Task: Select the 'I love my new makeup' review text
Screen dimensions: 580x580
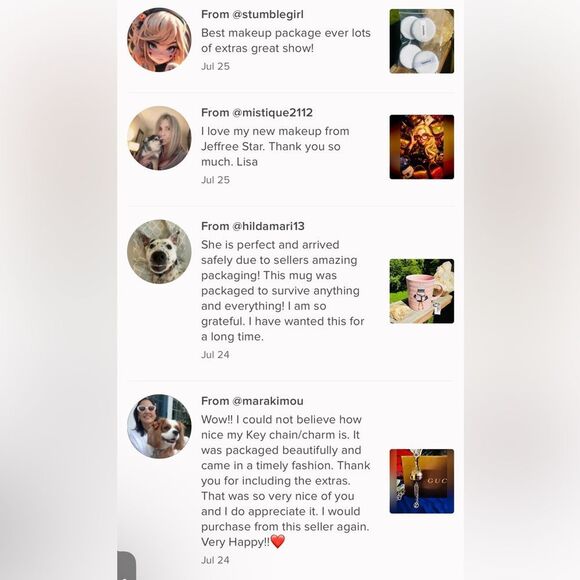Action: click(275, 146)
